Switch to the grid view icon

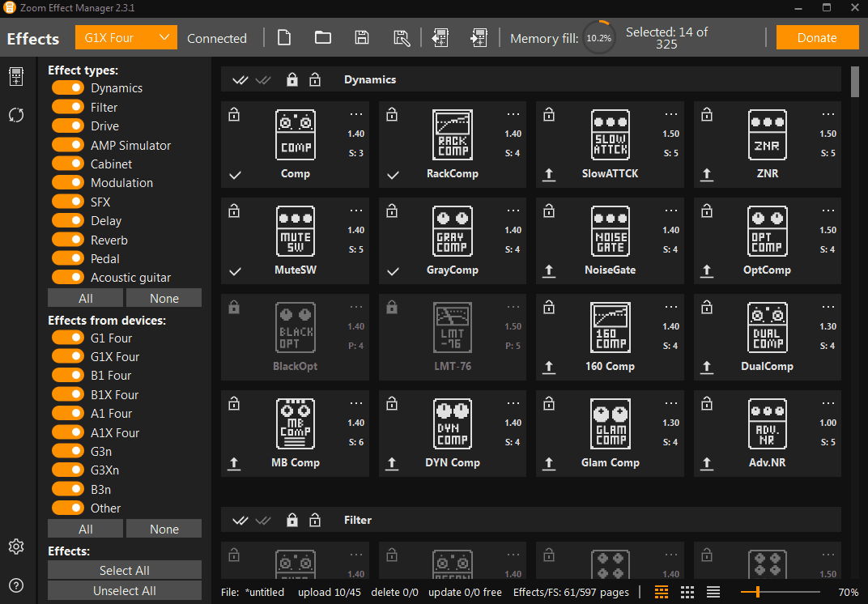click(687, 592)
